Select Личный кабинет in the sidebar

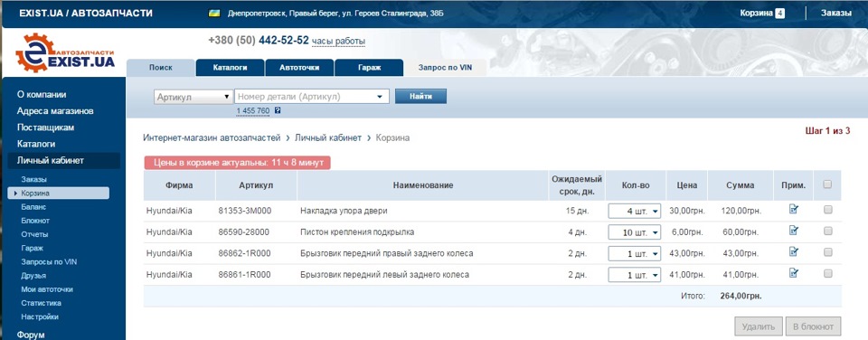(51, 161)
